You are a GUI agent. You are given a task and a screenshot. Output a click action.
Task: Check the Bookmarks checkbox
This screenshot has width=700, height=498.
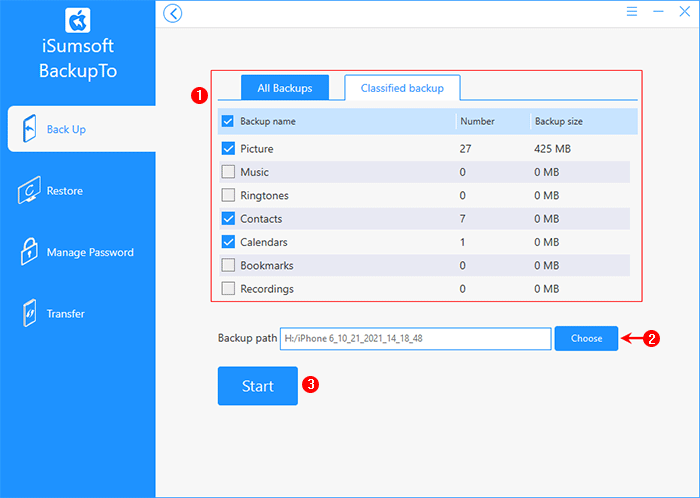click(228, 265)
